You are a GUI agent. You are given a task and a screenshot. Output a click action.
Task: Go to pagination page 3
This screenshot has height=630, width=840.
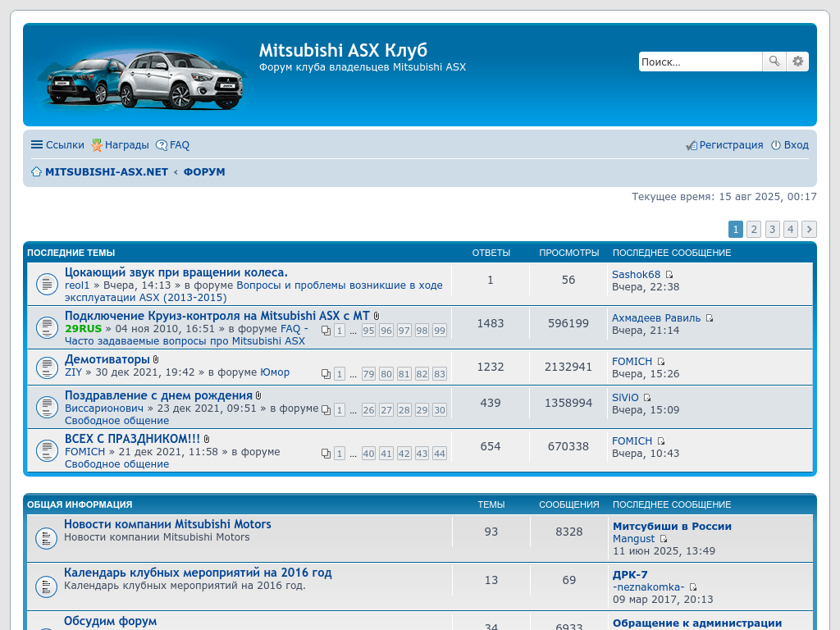coord(772,230)
